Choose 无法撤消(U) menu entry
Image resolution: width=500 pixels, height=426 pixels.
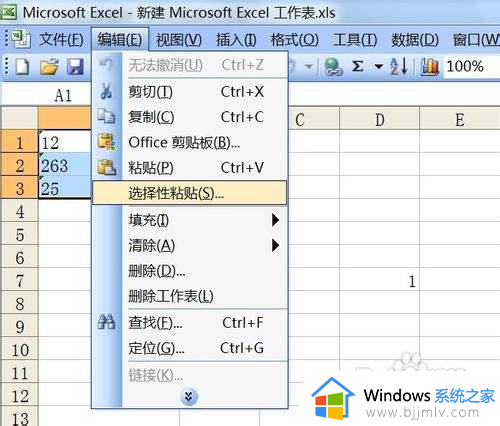click(189, 65)
